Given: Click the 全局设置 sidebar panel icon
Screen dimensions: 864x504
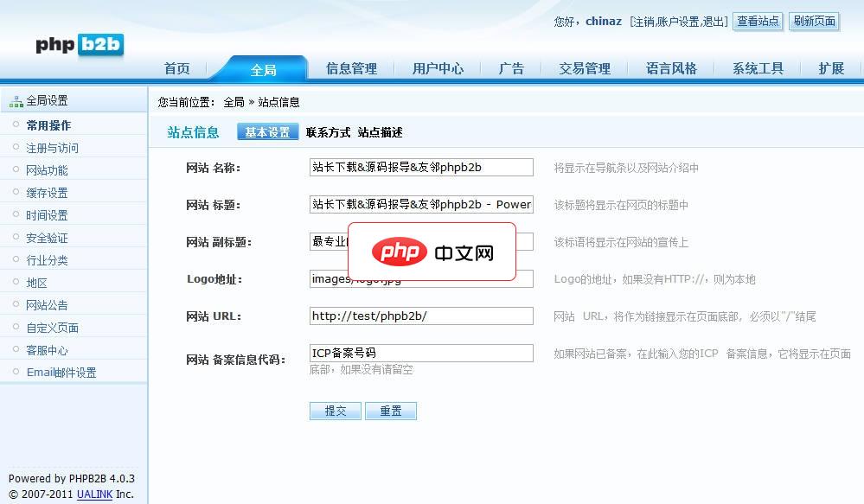Looking at the screenshot, I should coord(16,99).
